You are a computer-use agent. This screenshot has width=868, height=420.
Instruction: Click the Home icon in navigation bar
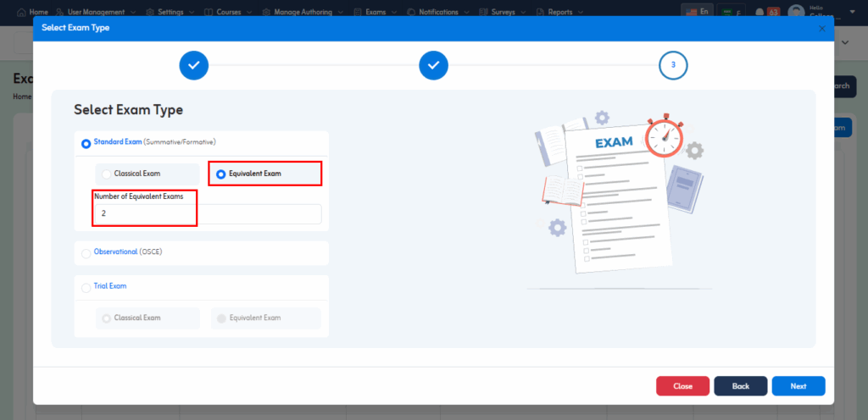(x=21, y=13)
